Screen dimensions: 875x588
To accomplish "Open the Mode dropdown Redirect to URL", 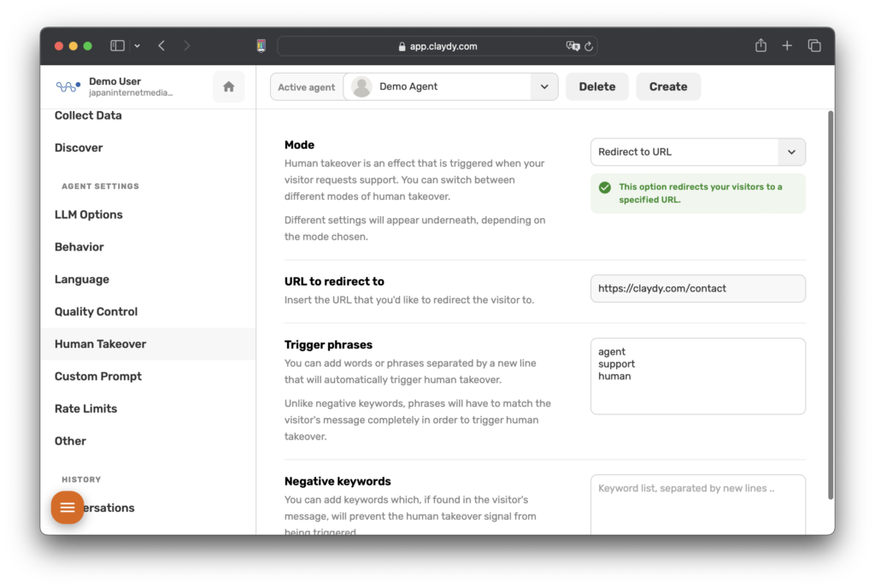I will (697, 152).
